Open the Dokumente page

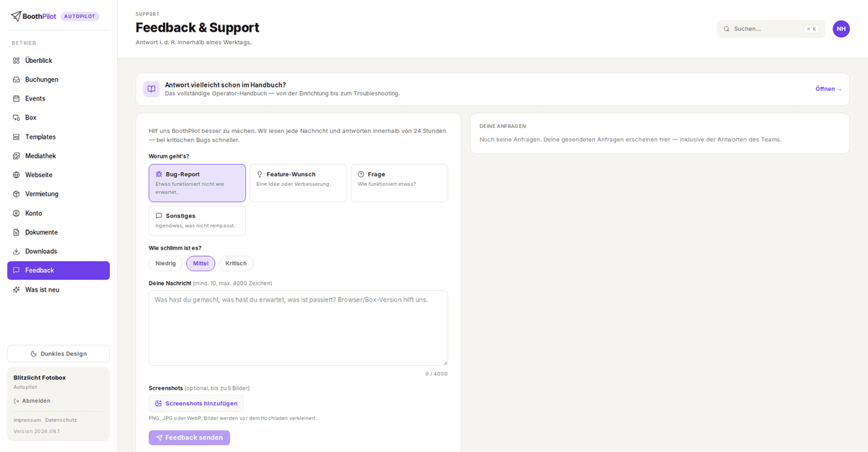pos(59,232)
